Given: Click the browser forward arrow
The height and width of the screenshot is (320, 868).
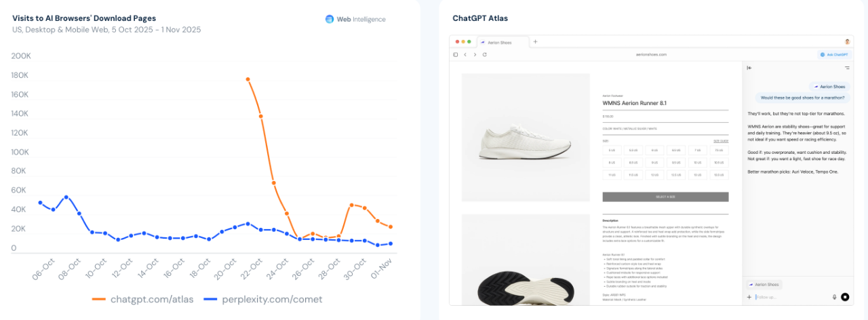Looking at the screenshot, I should pyautogui.click(x=475, y=54).
